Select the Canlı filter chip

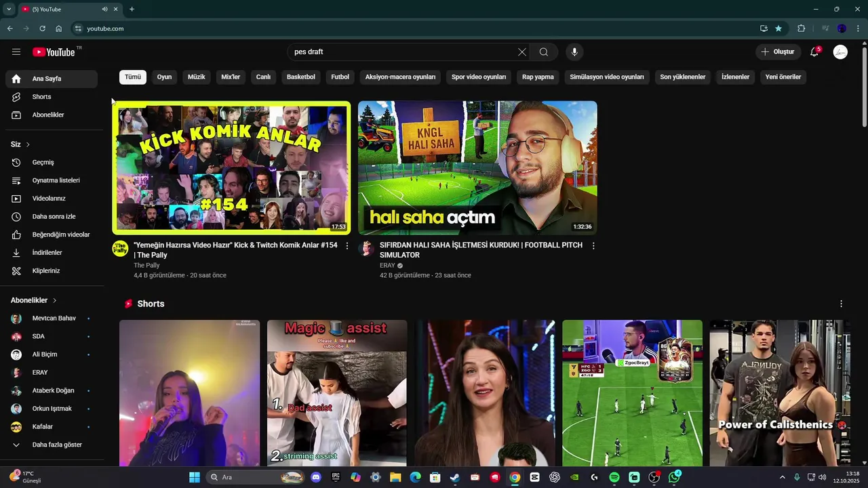[263, 77]
